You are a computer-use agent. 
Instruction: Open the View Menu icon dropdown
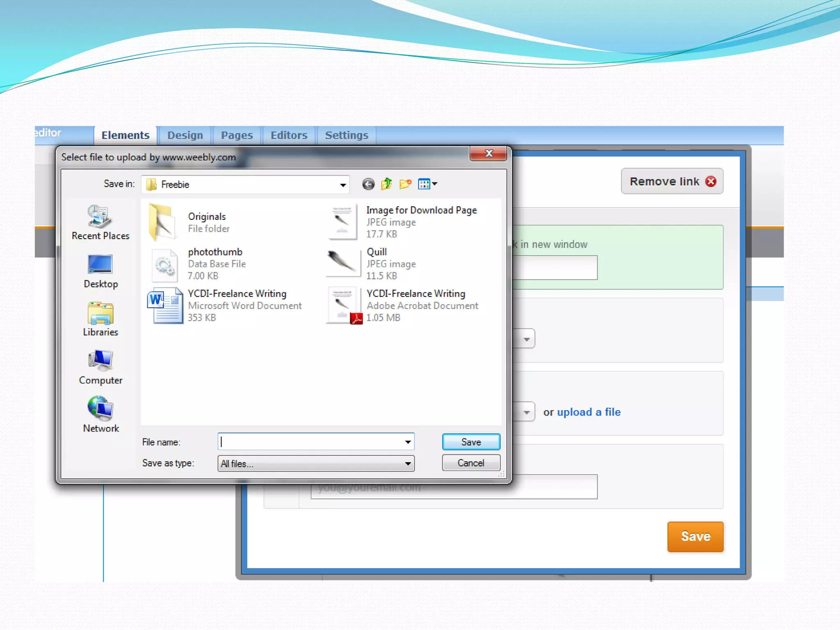[x=428, y=184]
